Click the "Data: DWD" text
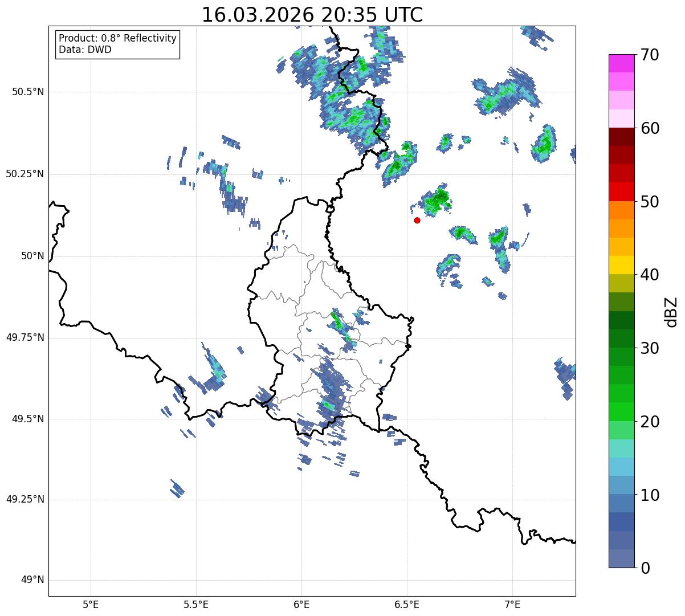This screenshot has width=685, height=616. point(85,50)
